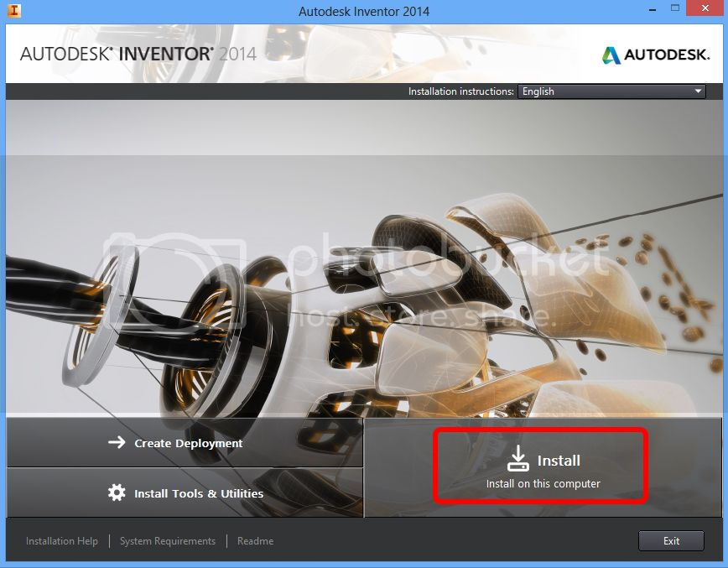Open the Readme link
Screen dimensions: 728x568
point(255,541)
